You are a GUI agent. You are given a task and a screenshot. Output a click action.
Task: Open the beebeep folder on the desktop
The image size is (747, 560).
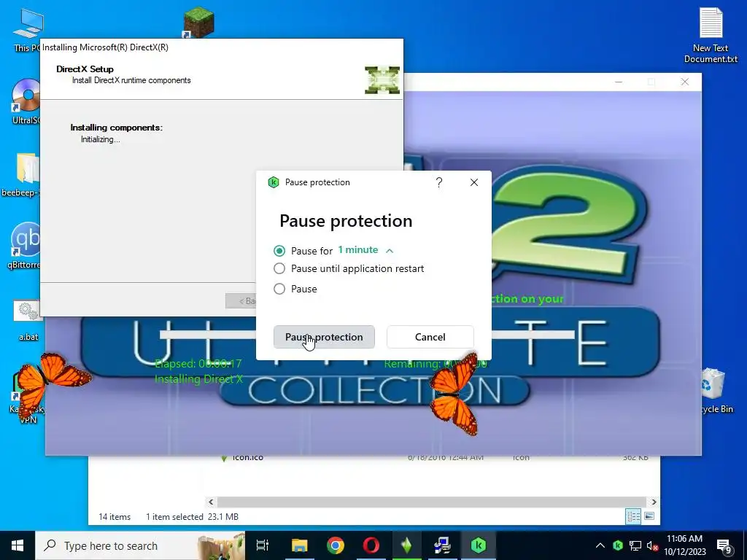(x=21, y=174)
